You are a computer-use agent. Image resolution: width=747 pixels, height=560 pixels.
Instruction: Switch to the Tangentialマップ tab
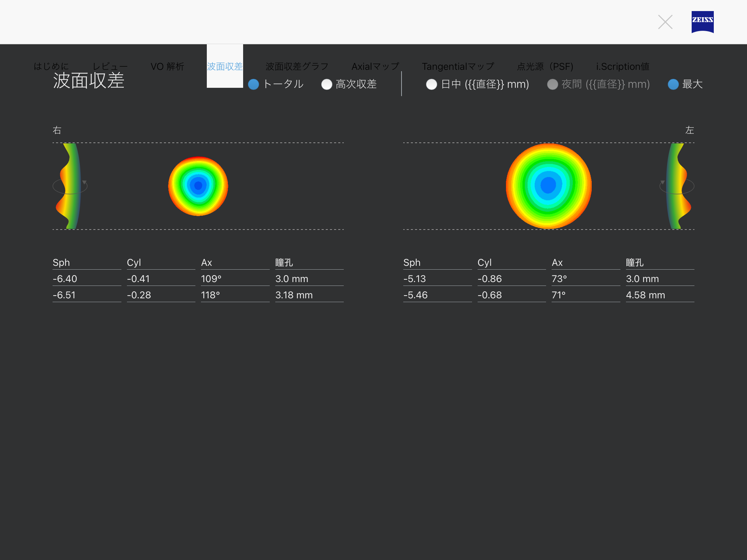(458, 66)
